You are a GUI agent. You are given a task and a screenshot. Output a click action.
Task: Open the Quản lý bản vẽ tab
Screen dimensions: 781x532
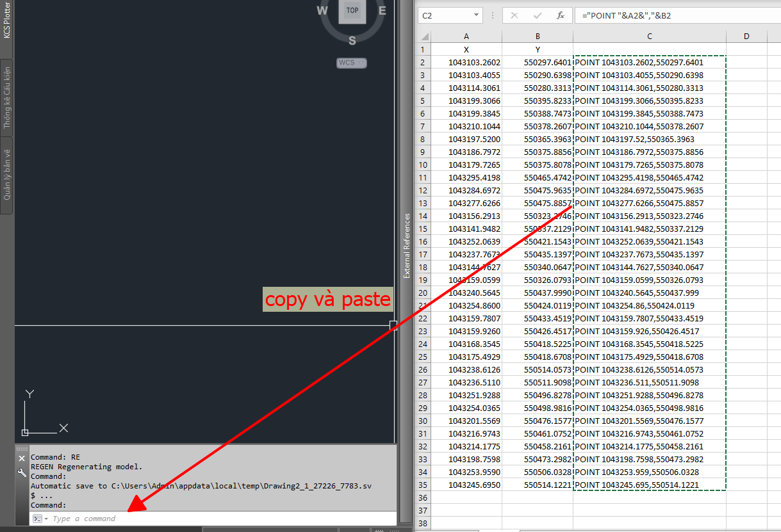coord(7,174)
